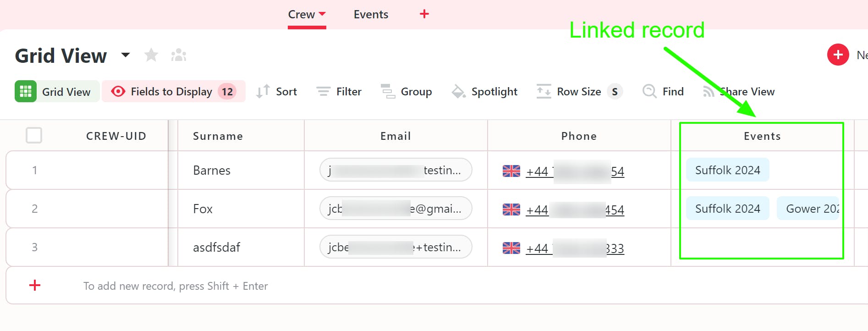Click the green Grid View icon
The image size is (868, 331).
26,92
